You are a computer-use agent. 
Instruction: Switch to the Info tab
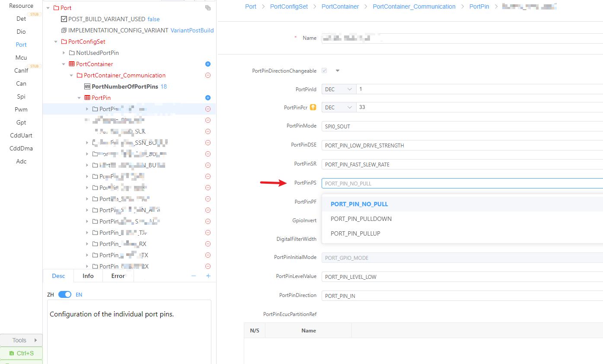88,276
